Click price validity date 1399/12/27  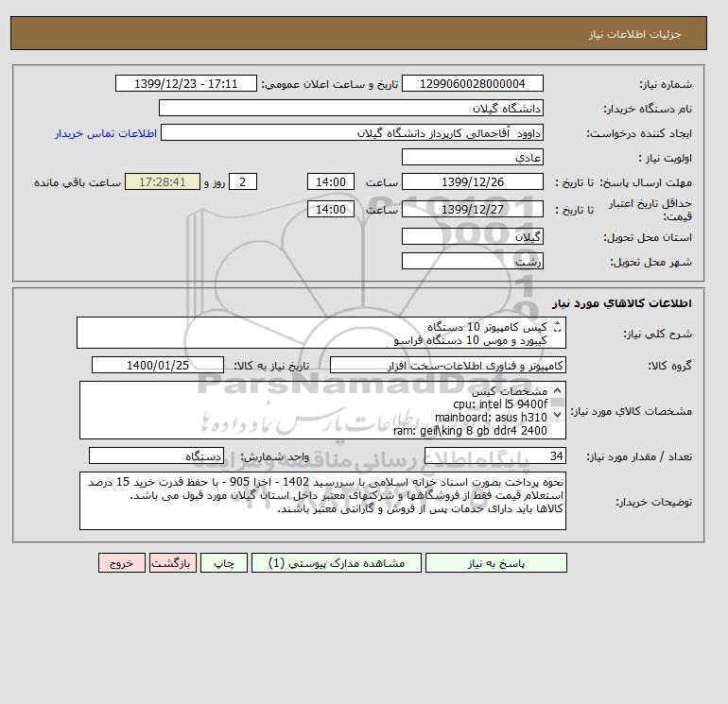coord(472,209)
